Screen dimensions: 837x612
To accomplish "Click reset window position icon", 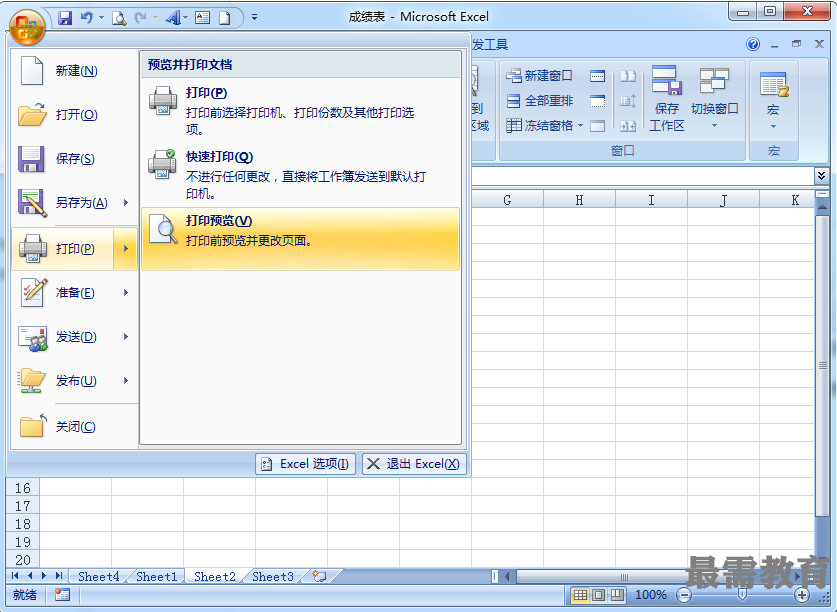I will click(628, 125).
